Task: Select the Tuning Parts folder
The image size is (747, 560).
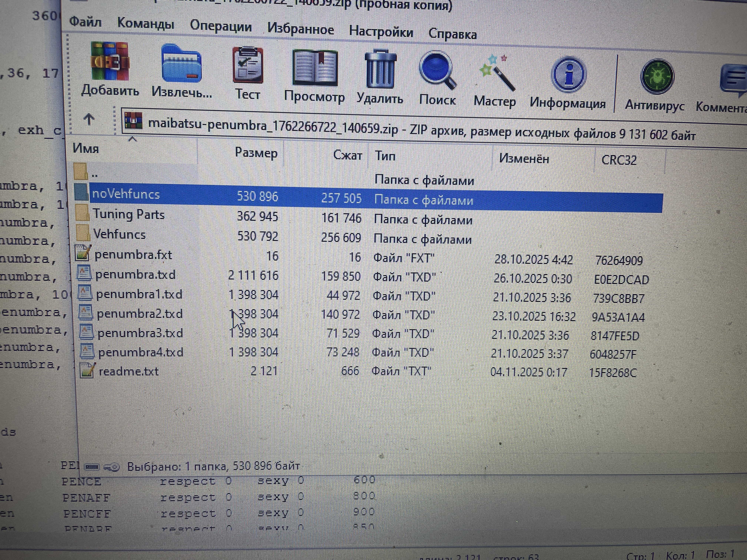Action: tap(128, 215)
